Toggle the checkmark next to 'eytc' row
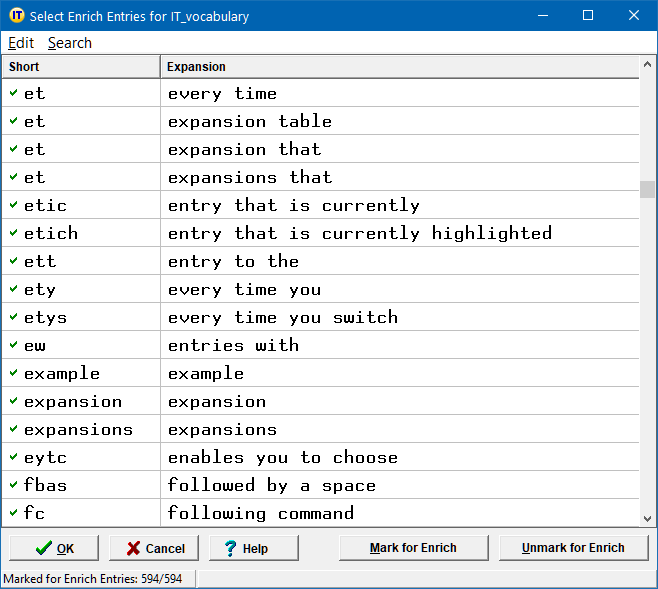The height and width of the screenshot is (589, 658). tap(14, 457)
